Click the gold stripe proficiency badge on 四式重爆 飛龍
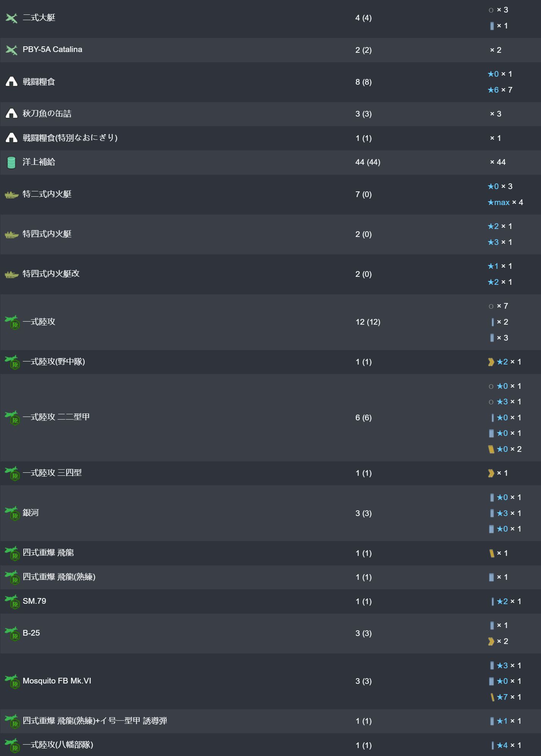The image size is (541, 756). [492, 553]
